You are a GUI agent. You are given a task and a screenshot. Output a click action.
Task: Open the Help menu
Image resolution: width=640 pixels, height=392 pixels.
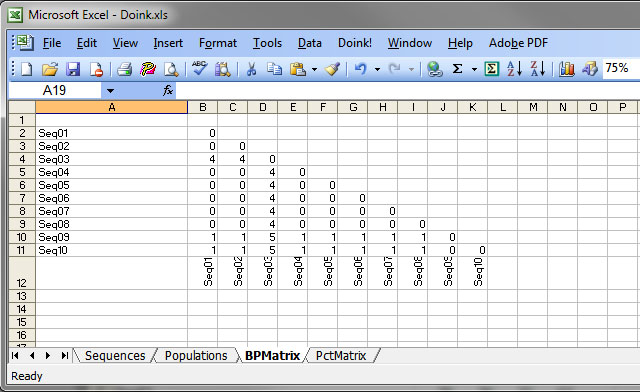pos(460,43)
